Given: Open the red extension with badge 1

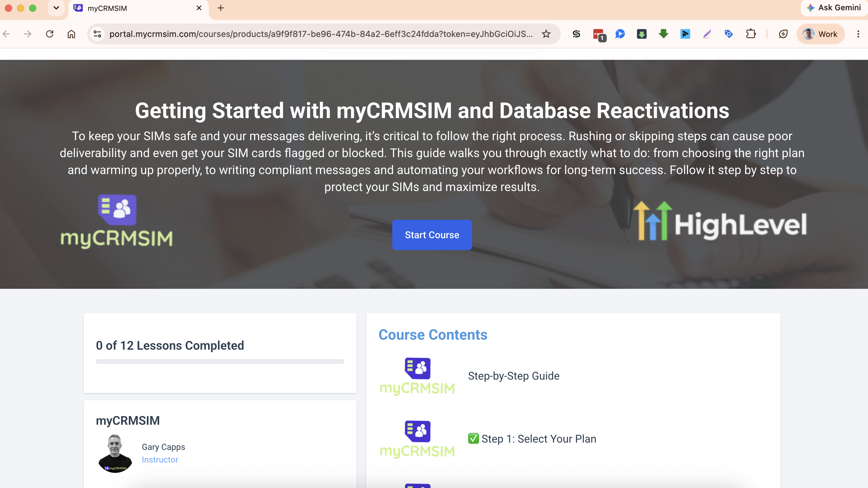Looking at the screenshot, I should coord(599,35).
